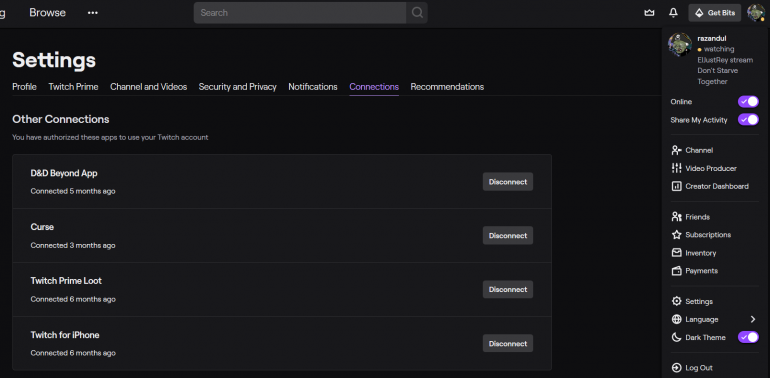Click the razandul username text

[712, 38]
